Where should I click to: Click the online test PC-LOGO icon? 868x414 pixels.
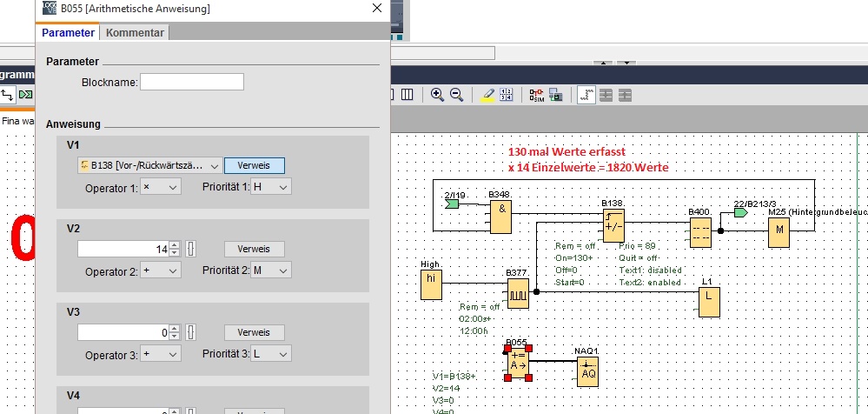click(555, 95)
